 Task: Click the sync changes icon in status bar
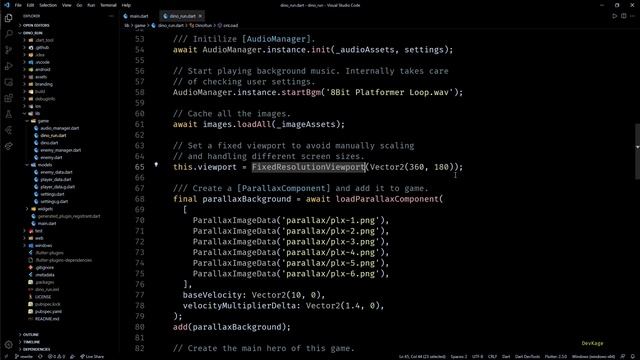(40, 356)
